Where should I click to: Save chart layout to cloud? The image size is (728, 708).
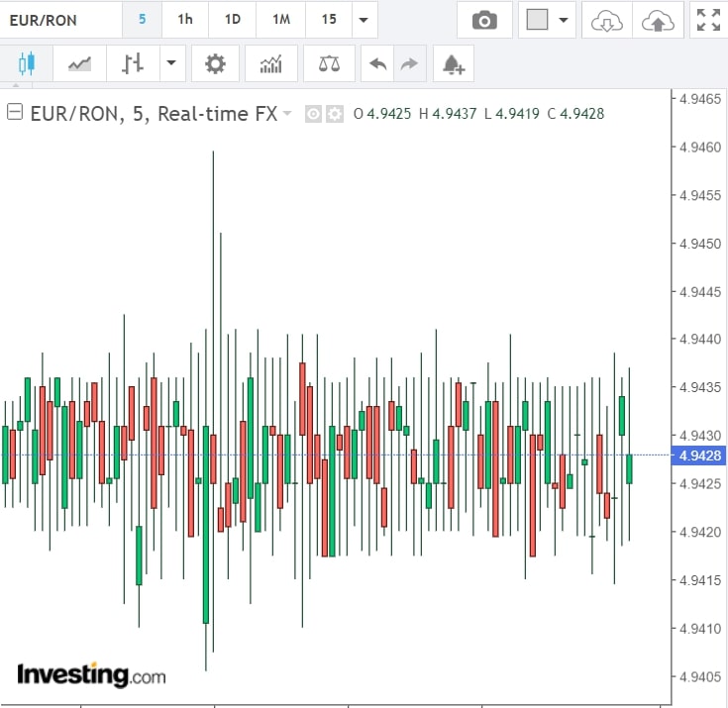point(657,20)
